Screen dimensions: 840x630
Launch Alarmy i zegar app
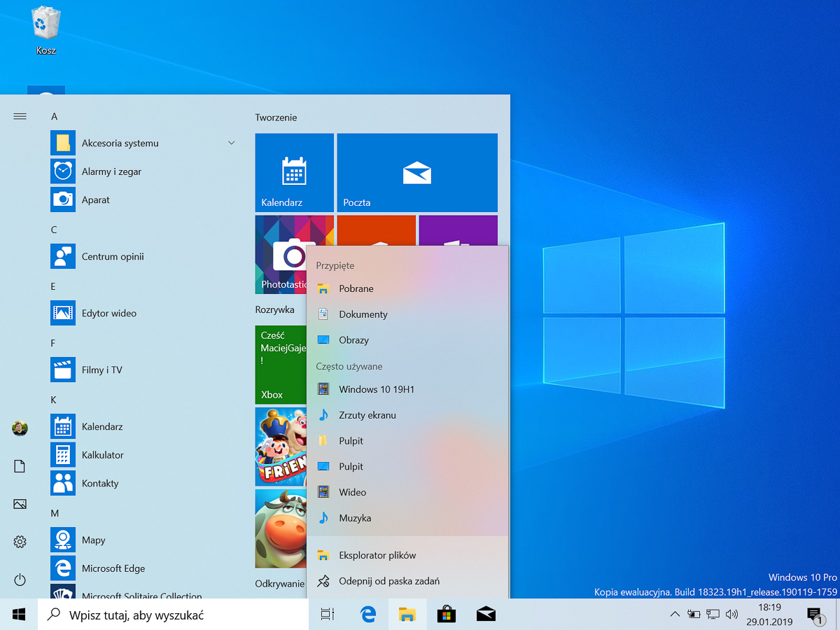point(143,171)
